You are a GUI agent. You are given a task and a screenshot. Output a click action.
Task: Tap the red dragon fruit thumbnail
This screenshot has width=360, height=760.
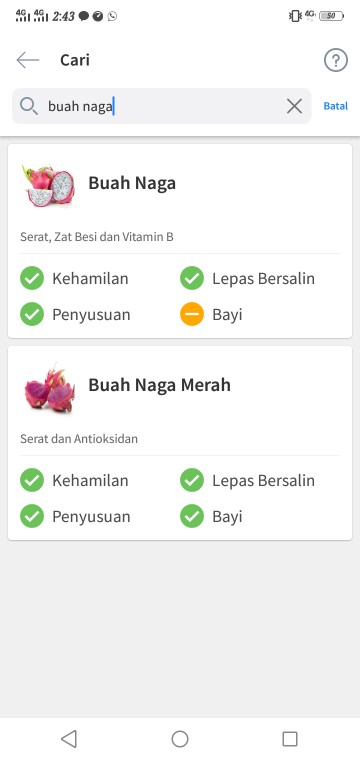tap(49, 389)
